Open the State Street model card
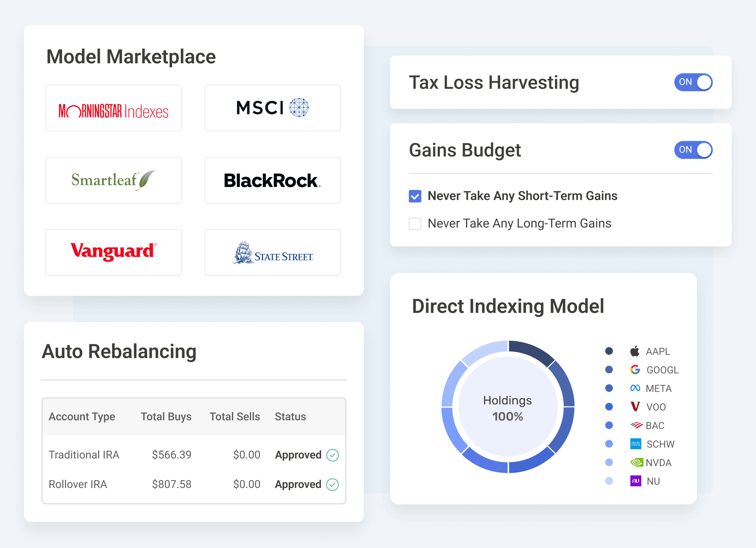The height and width of the screenshot is (548, 756). [x=273, y=252]
